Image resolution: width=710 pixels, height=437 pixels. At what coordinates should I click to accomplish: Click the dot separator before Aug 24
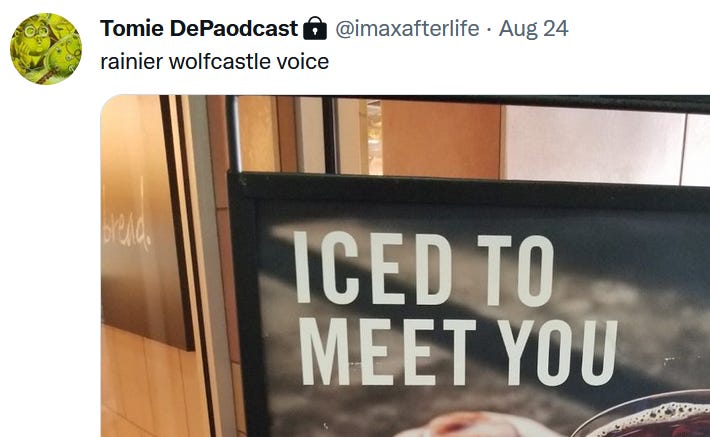click(x=489, y=29)
